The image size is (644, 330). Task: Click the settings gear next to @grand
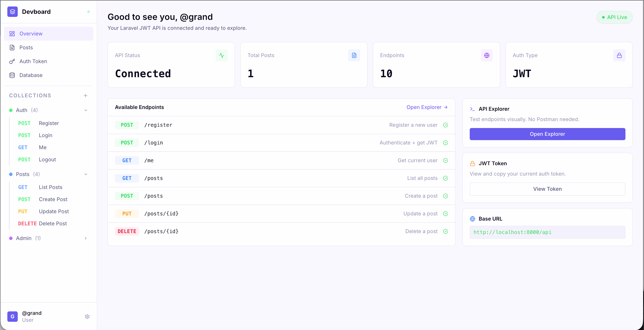(x=87, y=316)
